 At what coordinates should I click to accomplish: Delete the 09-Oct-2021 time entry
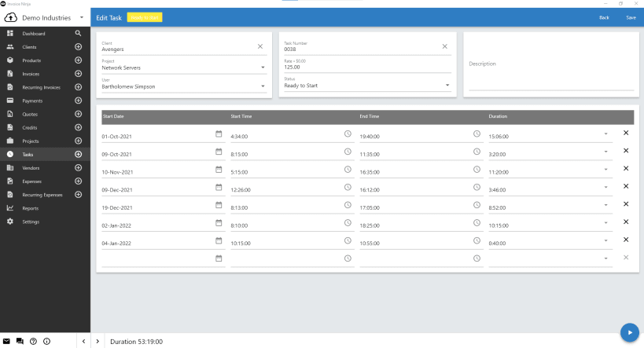click(626, 151)
